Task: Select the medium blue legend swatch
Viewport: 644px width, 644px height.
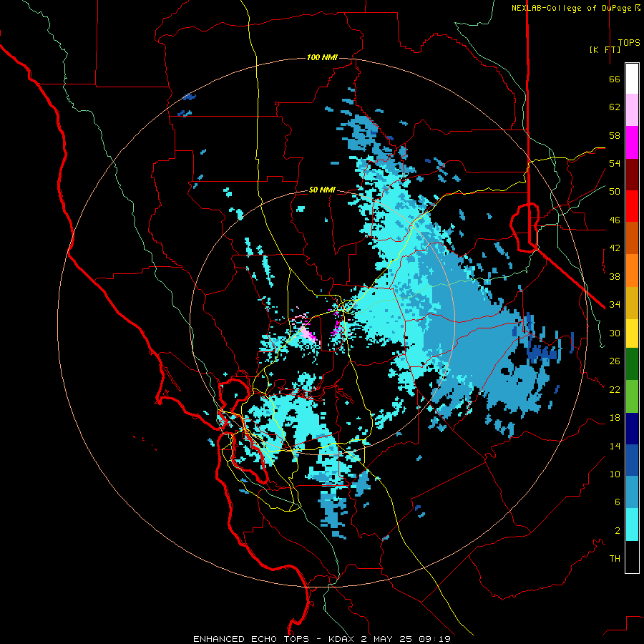Action: pyautogui.click(x=632, y=460)
